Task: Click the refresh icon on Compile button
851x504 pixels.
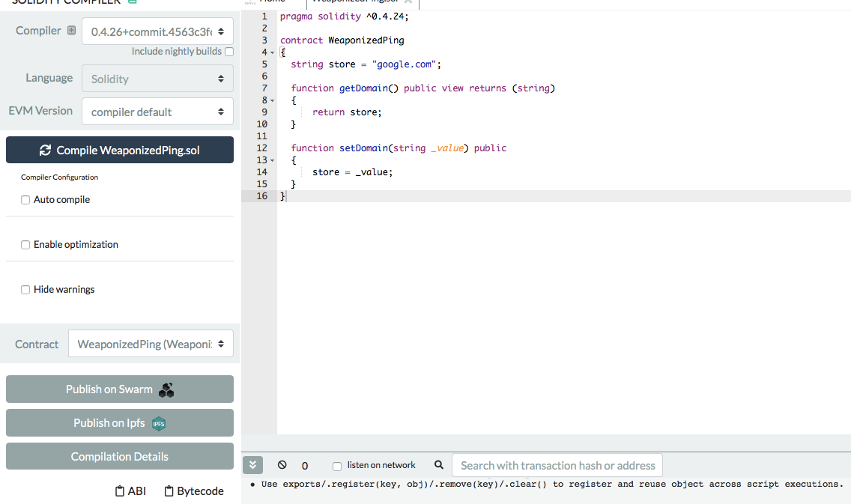Action: (x=45, y=151)
